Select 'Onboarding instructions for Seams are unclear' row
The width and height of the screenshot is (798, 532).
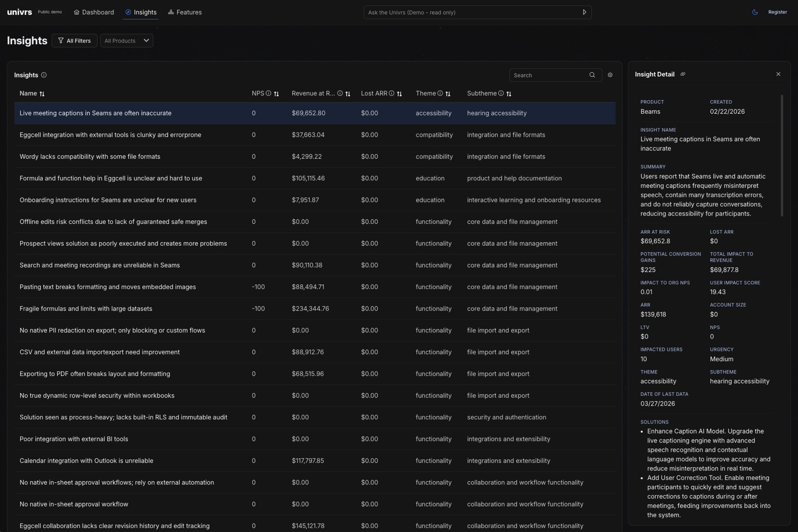coord(315,200)
